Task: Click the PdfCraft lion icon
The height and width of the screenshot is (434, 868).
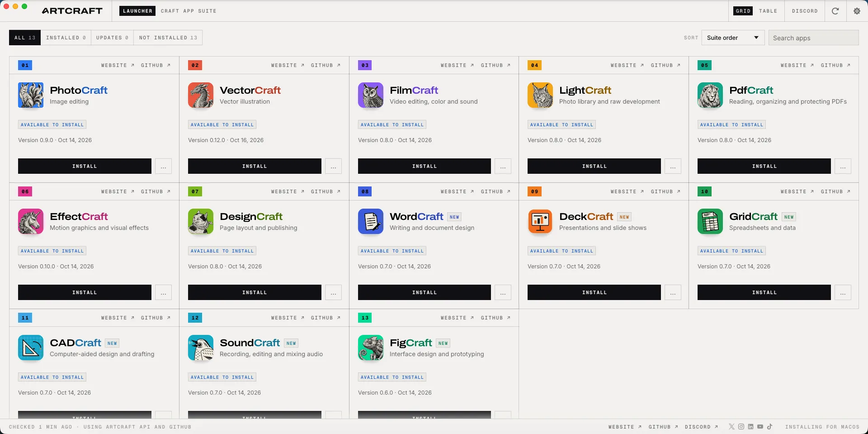Action: 710,95
